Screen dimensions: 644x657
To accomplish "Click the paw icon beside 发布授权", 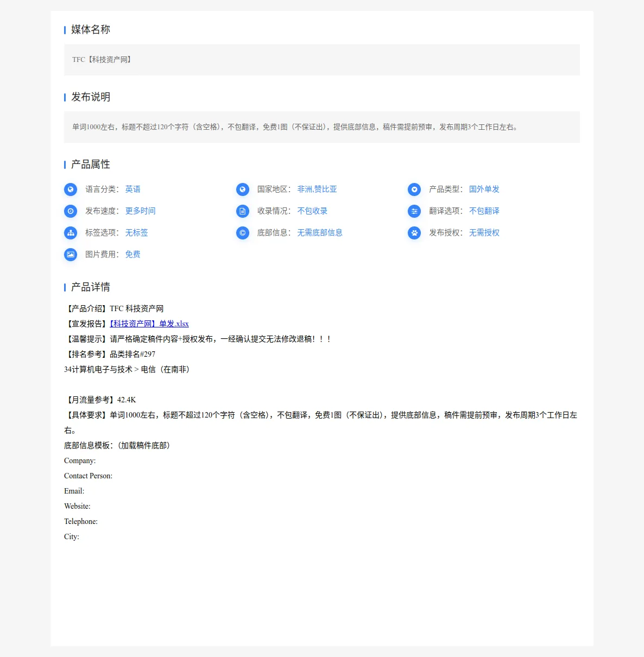I will click(x=414, y=233).
